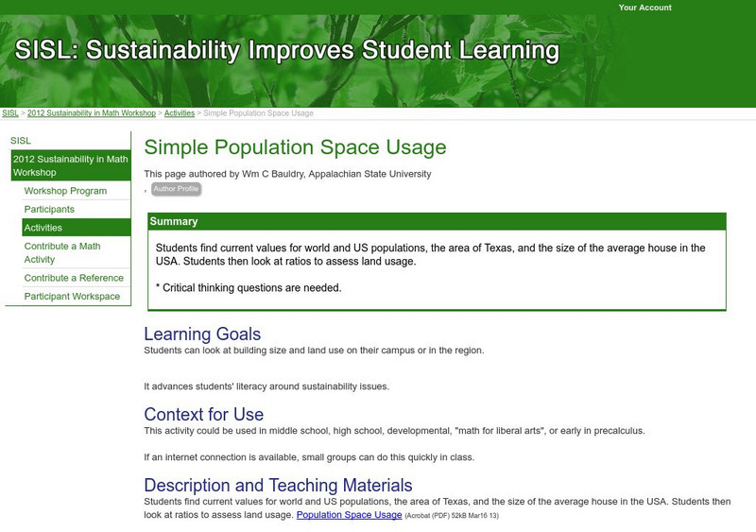This screenshot has height=532, width=756.
Task: Open Participant Workspace sidebar link
Action: (72, 296)
